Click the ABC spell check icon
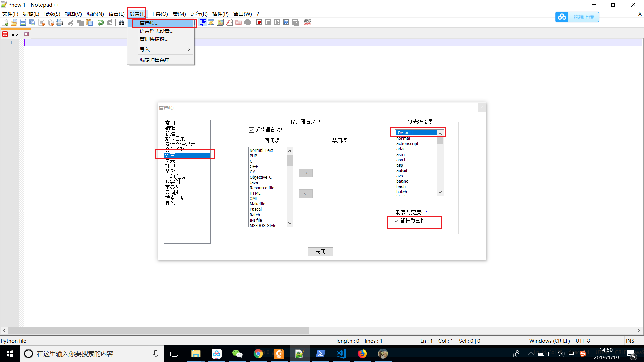644x362 pixels. (x=307, y=22)
